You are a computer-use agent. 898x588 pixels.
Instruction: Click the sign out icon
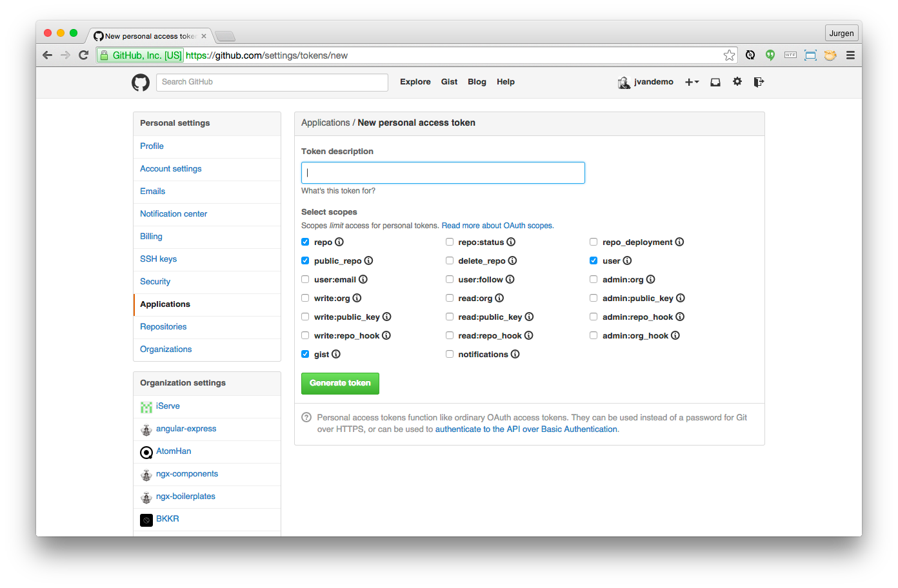(759, 82)
